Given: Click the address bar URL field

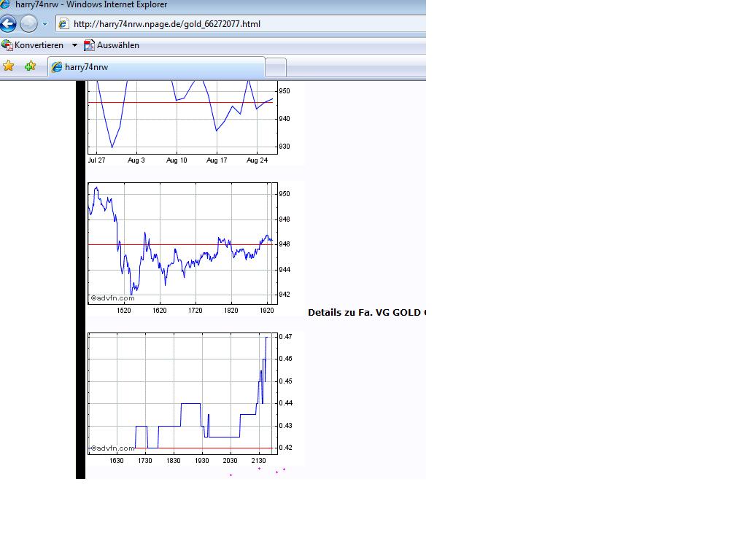Looking at the screenshot, I should coord(241,24).
